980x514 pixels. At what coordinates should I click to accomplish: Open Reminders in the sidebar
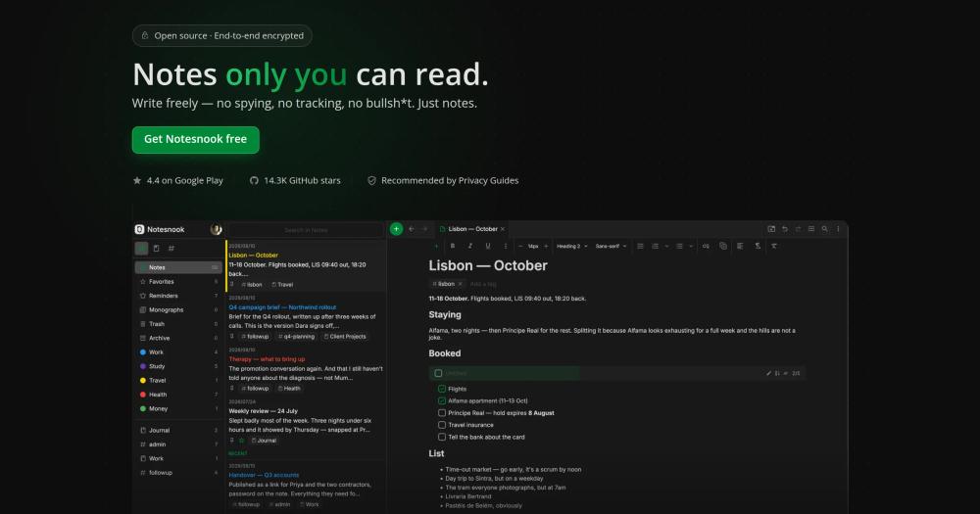(x=178, y=296)
